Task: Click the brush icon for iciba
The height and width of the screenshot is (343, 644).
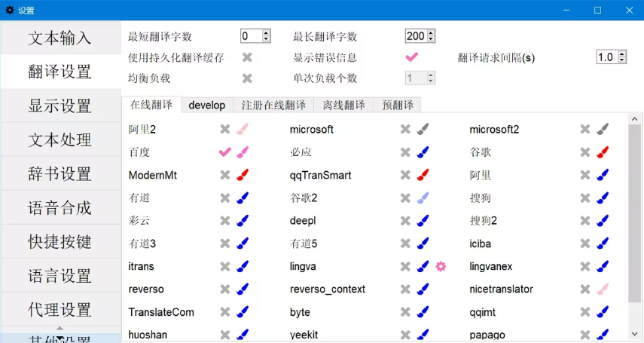Action: (x=603, y=244)
